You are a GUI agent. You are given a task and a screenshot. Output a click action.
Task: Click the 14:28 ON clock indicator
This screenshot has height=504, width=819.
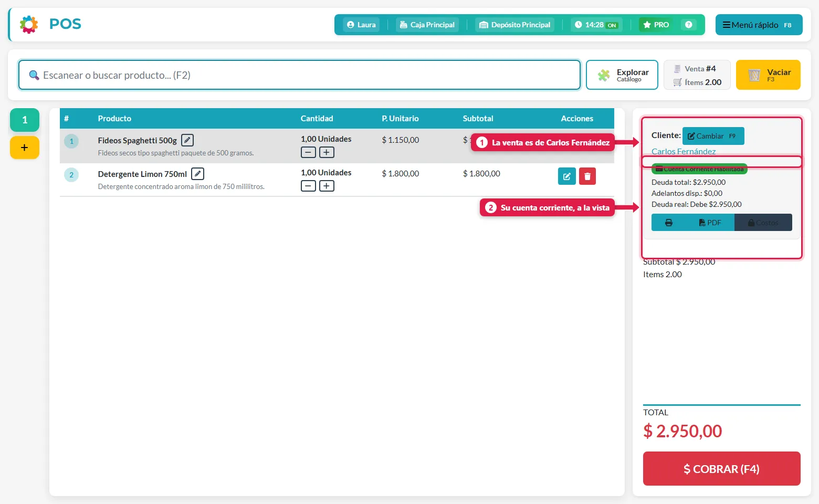[x=596, y=25]
